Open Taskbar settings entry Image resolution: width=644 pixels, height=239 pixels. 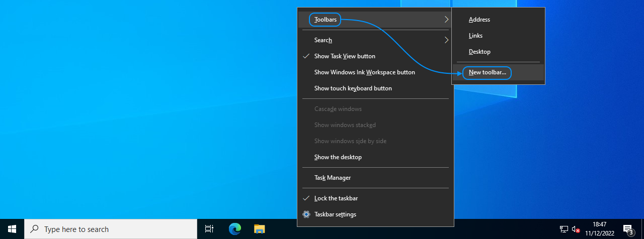coord(375,214)
